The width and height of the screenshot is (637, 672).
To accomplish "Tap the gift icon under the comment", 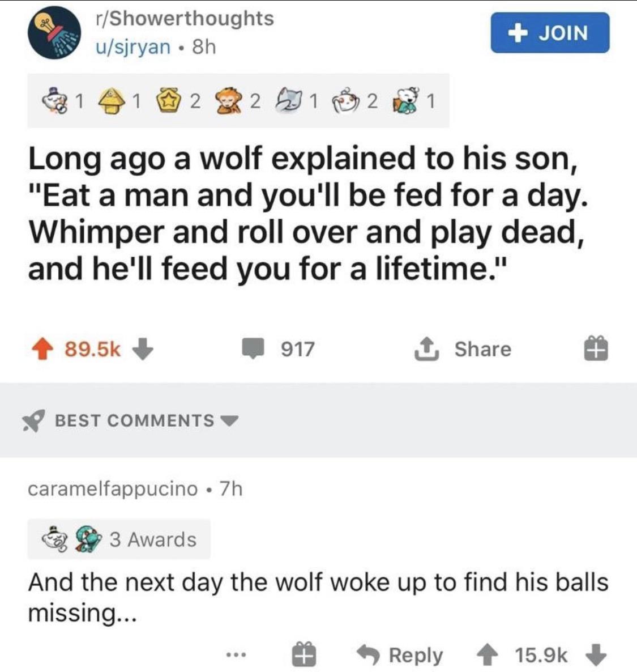I will pyautogui.click(x=304, y=656).
